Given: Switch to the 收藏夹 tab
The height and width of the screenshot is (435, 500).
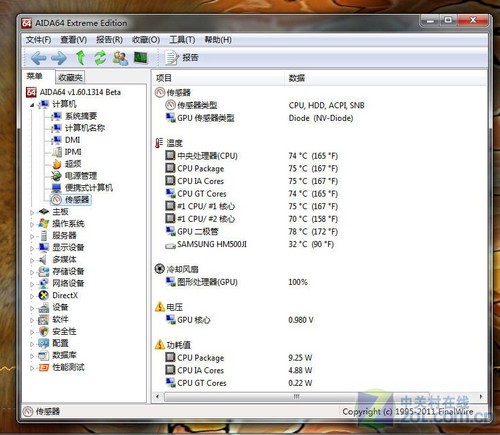Looking at the screenshot, I should point(70,77).
